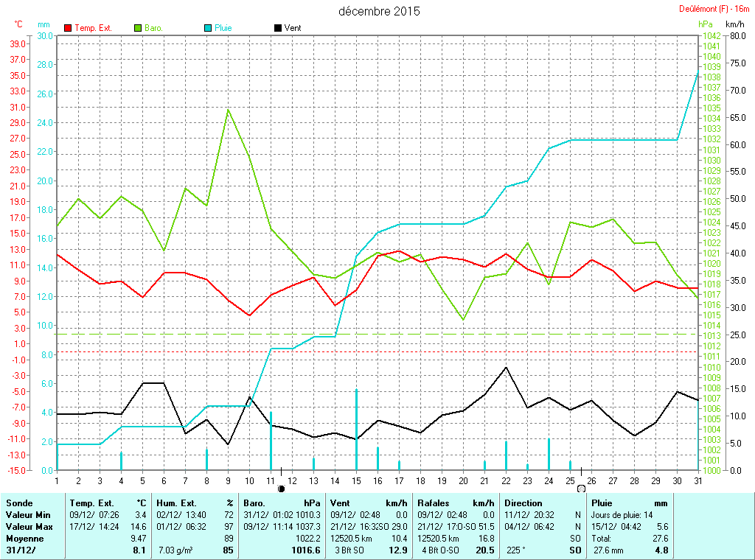Click the tall rain bar at day 15

357,429
